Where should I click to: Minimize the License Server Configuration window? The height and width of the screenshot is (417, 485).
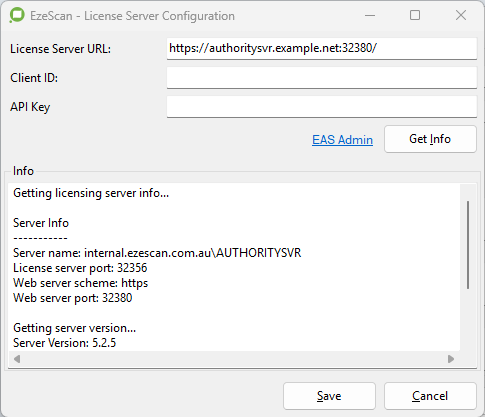pyautogui.click(x=370, y=15)
